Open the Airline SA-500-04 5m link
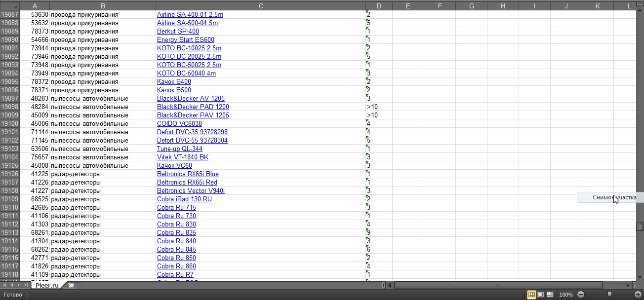Screen dimensions: 644x300 click(x=187, y=23)
